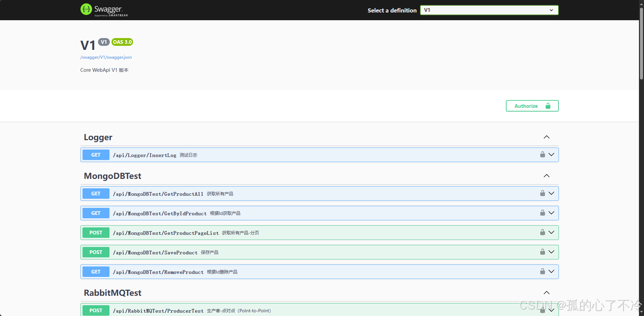Open the Select a definition V1 dropdown
The height and width of the screenshot is (316, 644).
tap(489, 10)
